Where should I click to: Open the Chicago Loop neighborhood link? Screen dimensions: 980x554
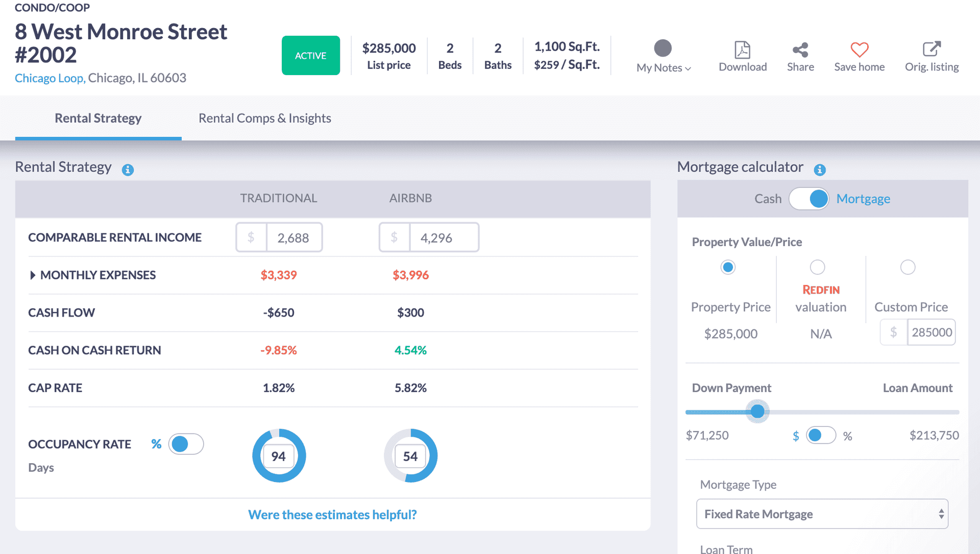(50, 78)
